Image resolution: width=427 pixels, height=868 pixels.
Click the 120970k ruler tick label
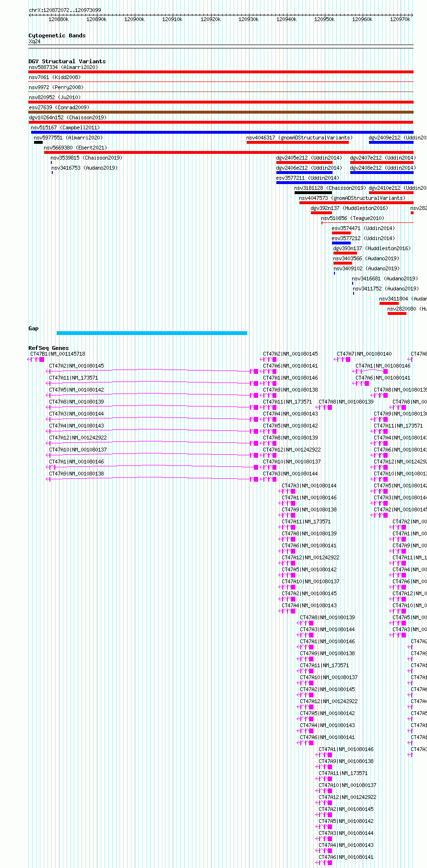pyautogui.click(x=400, y=20)
